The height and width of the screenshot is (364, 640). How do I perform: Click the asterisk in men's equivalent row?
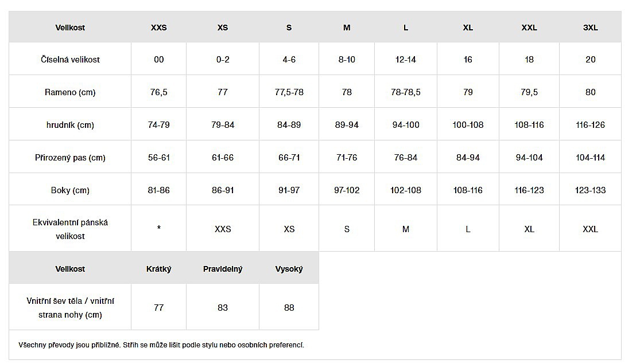pos(158,229)
